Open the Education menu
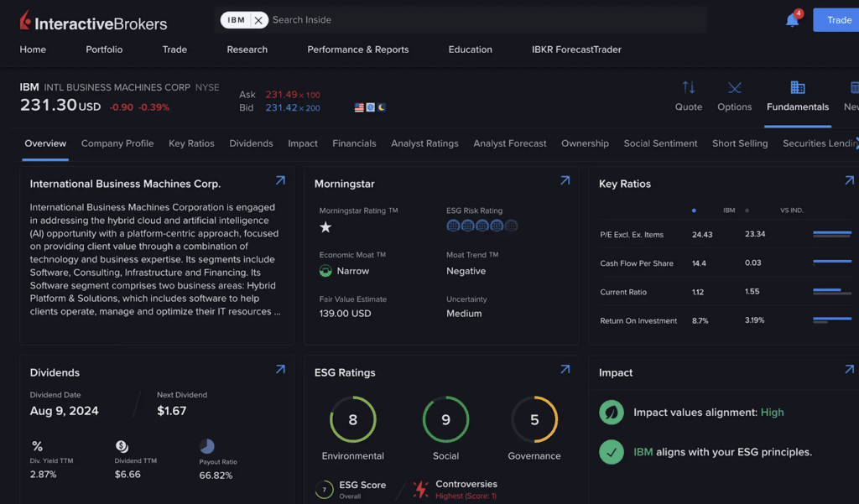This screenshot has width=859, height=504. click(x=470, y=49)
